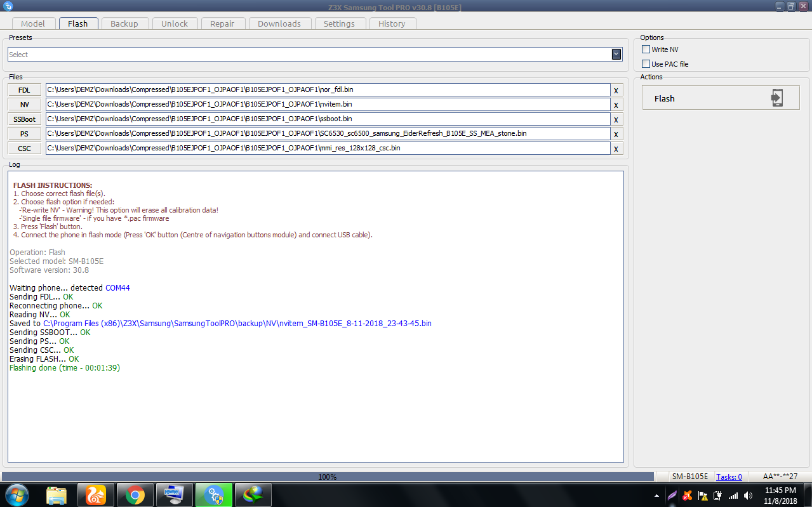Click the detected COM44 port text

point(117,288)
